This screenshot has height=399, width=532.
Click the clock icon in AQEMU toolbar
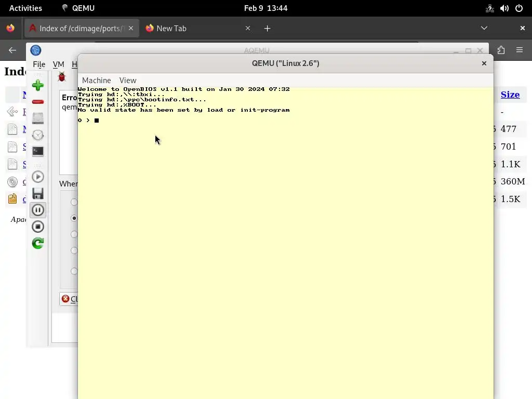point(37,135)
